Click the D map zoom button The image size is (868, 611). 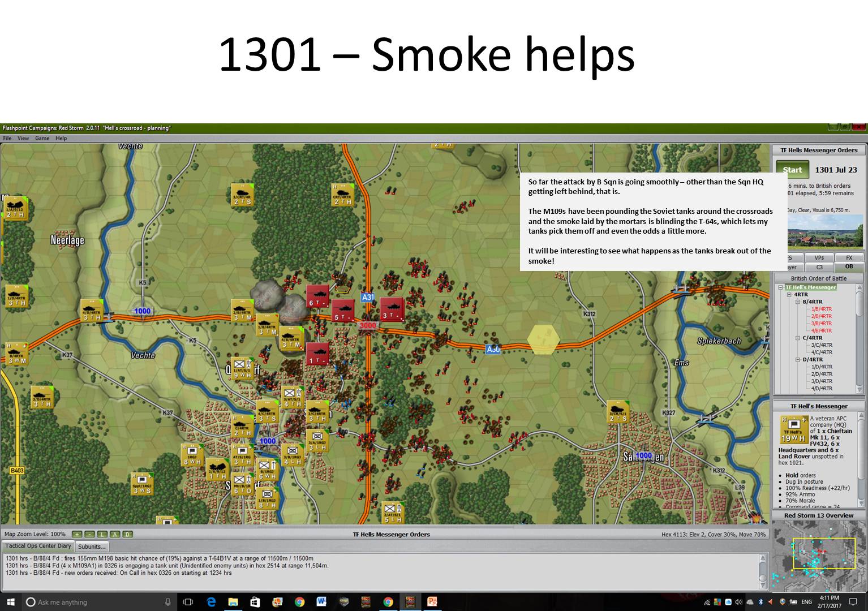pos(127,534)
